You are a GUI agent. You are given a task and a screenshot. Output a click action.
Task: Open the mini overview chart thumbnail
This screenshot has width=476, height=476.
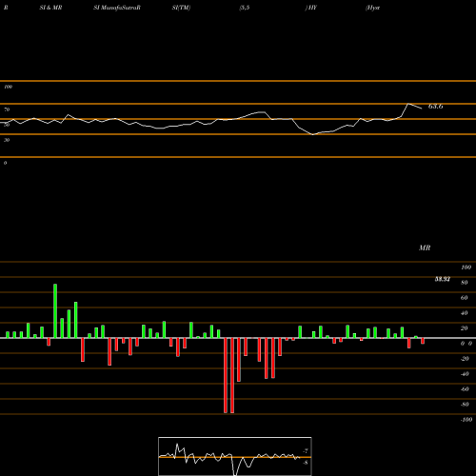point(235,456)
